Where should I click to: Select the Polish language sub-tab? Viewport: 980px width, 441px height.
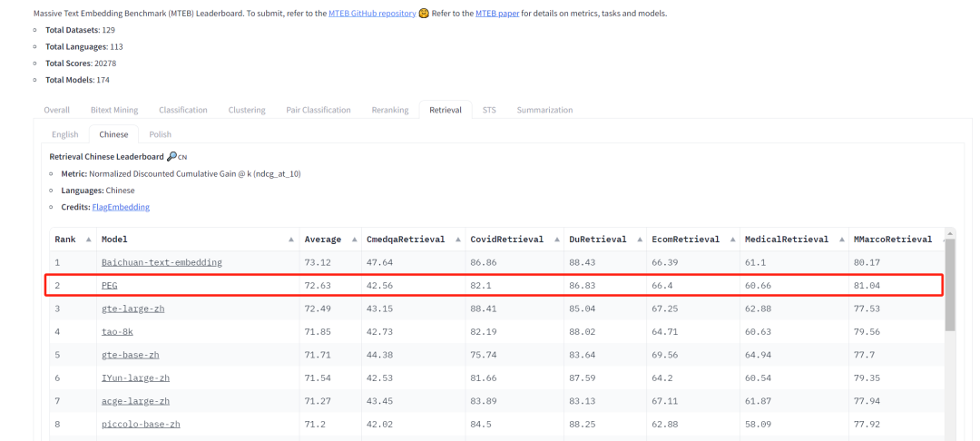160,134
